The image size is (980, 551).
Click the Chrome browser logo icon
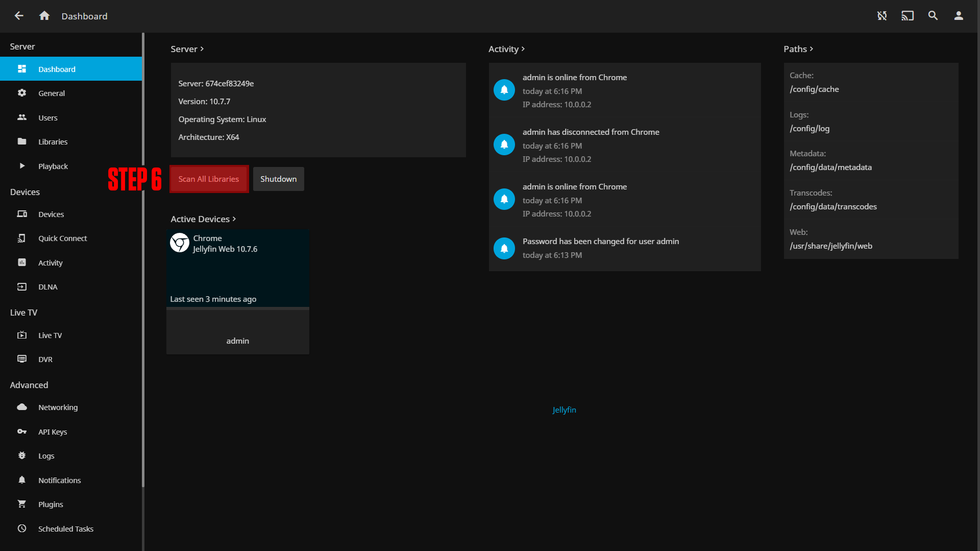click(x=180, y=243)
